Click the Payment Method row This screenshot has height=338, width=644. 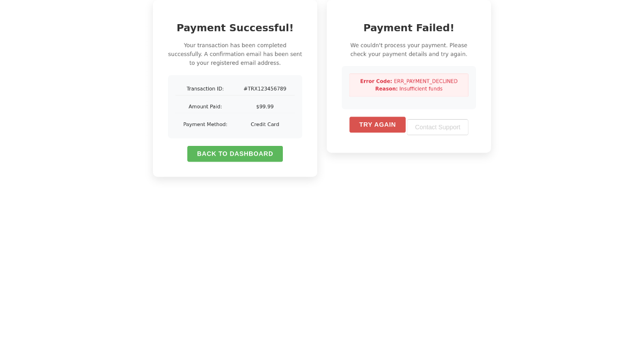click(235, 124)
